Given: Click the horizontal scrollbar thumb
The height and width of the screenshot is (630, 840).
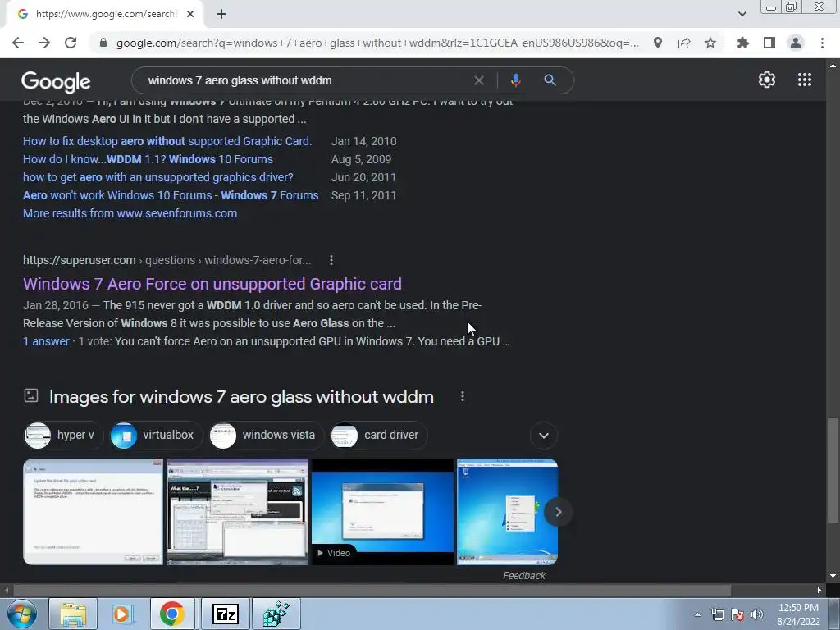Looking at the screenshot, I should point(372,590).
